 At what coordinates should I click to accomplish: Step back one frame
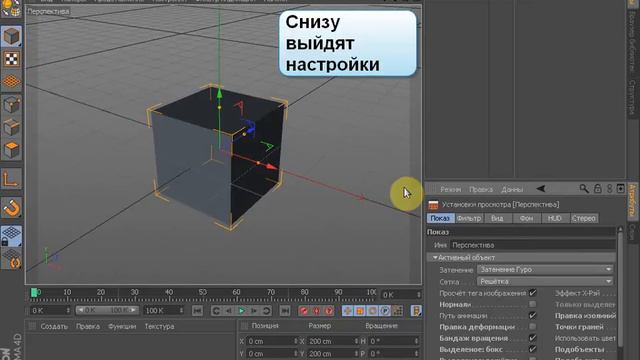pyautogui.click(x=229, y=311)
